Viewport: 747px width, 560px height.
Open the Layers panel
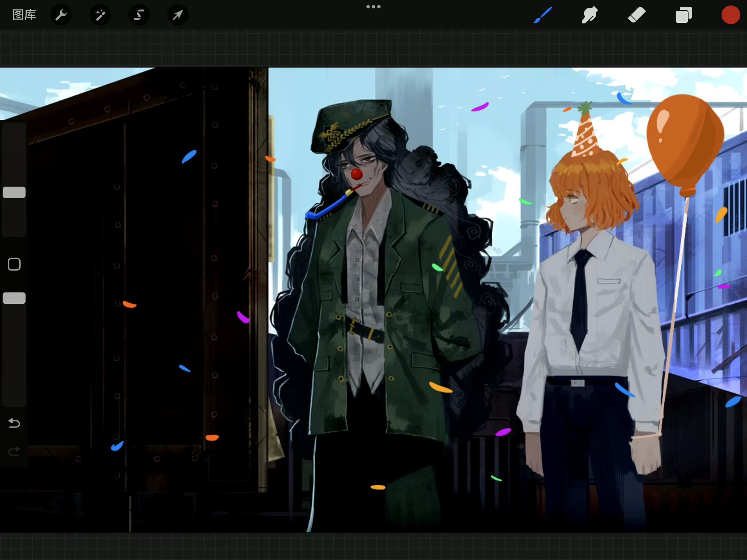pyautogui.click(x=683, y=15)
